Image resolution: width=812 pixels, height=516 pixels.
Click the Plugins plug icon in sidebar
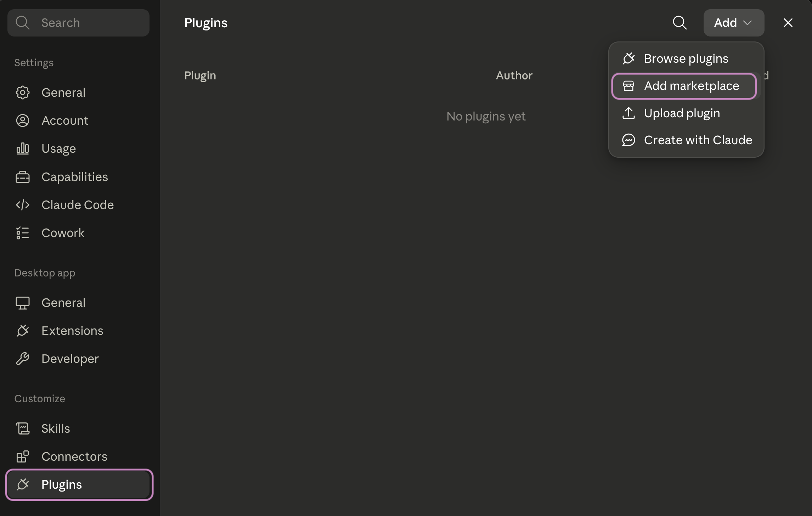coord(23,484)
